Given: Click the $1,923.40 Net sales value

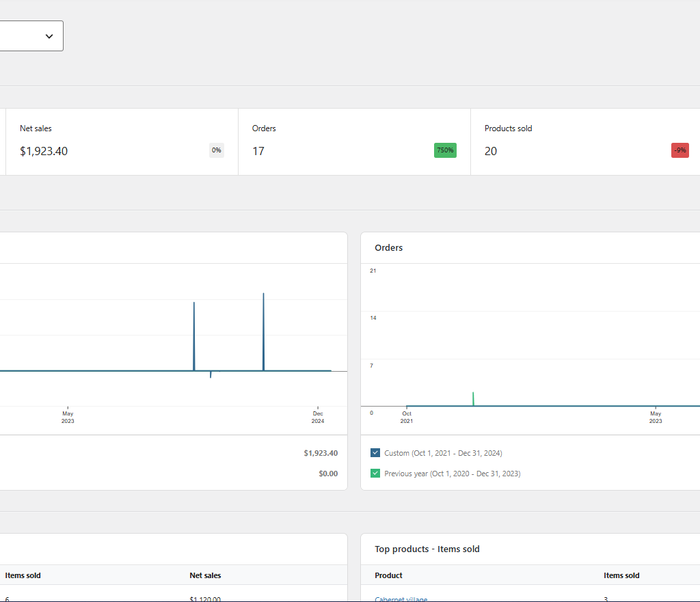Looking at the screenshot, I should (x=44, y=151).
